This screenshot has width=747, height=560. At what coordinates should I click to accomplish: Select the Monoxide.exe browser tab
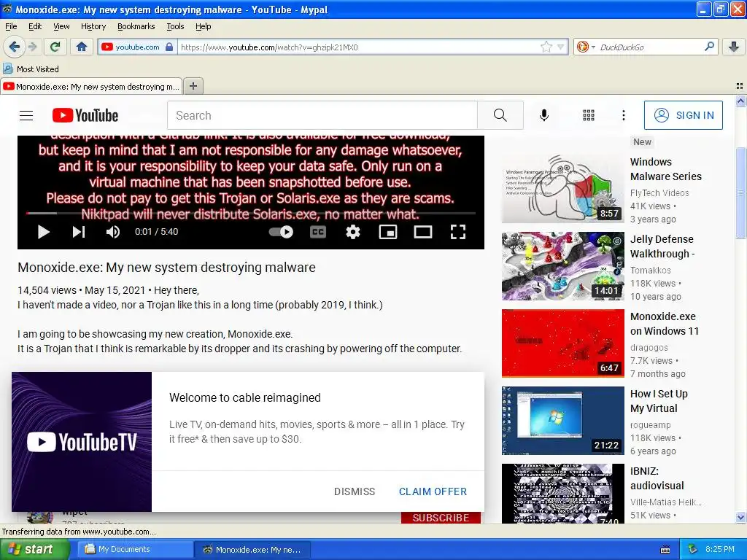(x=91, y=86)
